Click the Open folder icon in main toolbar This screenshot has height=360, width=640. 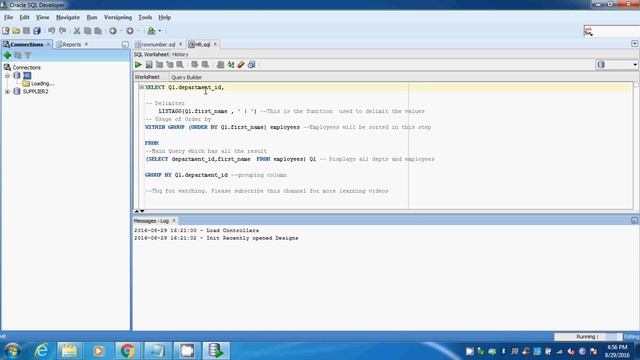[16, 31]
